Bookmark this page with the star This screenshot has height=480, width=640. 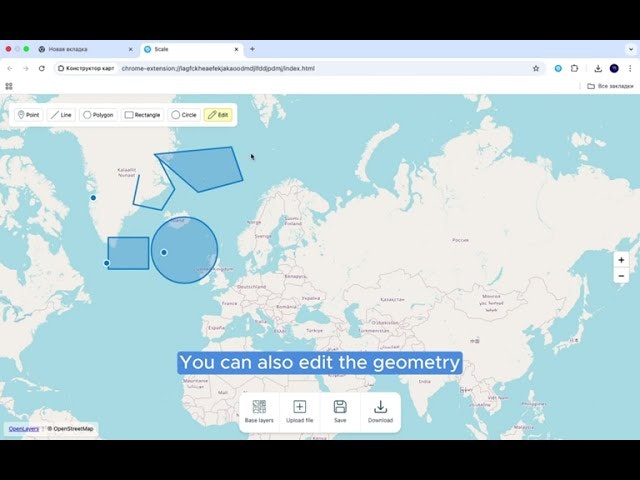(536, 69)
